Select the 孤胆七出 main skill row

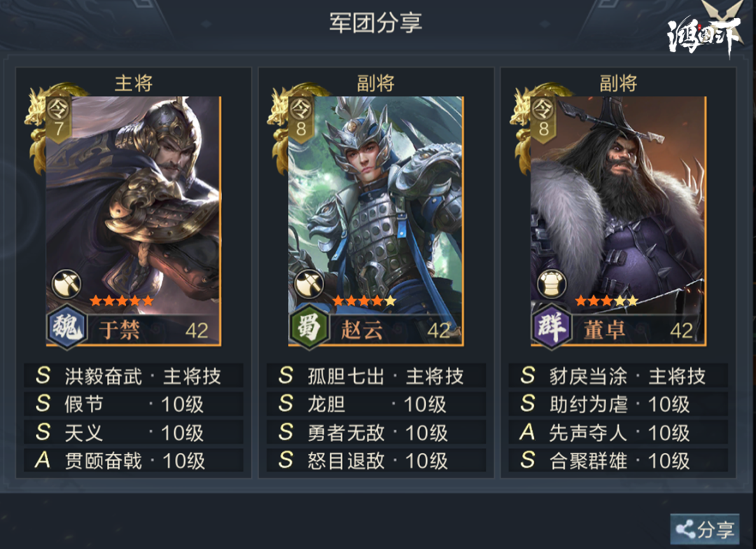coord(376,375)
